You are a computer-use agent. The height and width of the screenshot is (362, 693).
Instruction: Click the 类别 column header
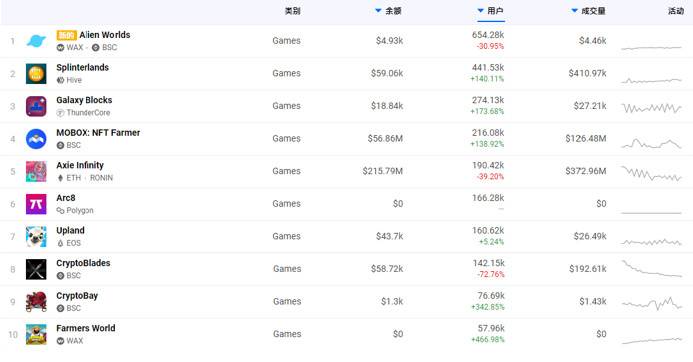click(x=293, y=11)
